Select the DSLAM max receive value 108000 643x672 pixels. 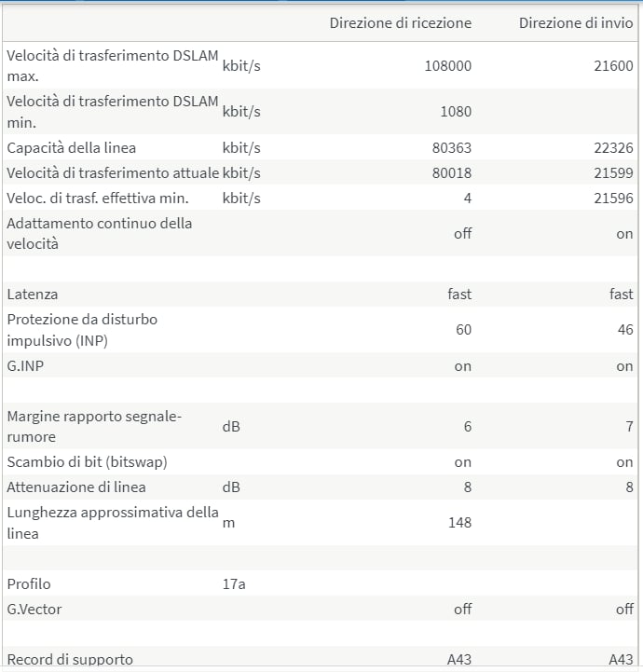tap(447, 65)
